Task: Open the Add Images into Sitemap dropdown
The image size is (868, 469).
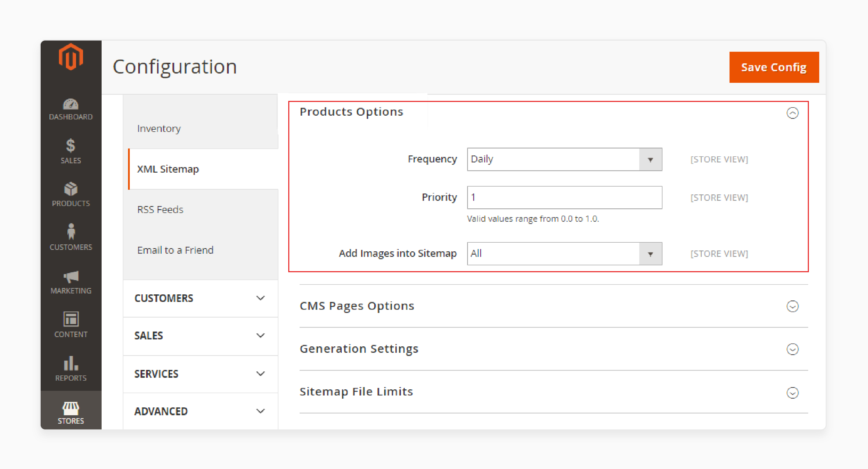Action: pyautogui.click(x=650, y=253)
